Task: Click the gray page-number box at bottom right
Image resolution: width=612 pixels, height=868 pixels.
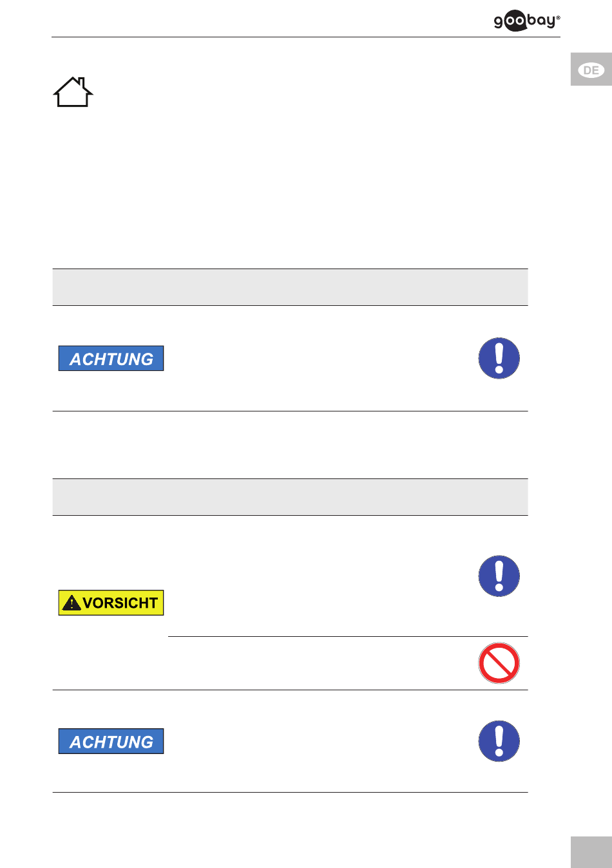Action: click(591, 853)
